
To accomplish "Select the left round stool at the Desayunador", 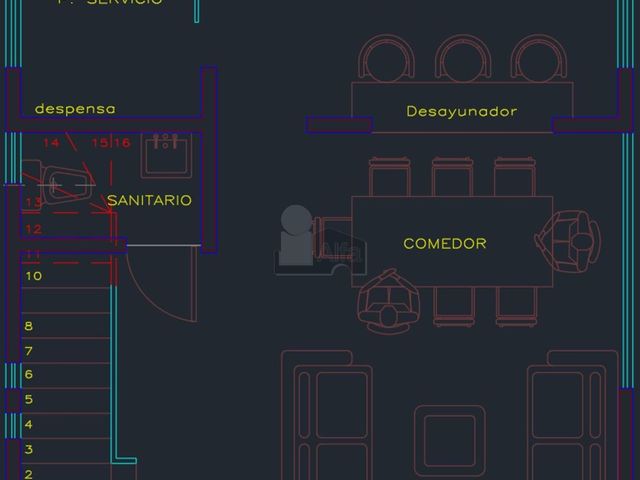I will 387,57.
